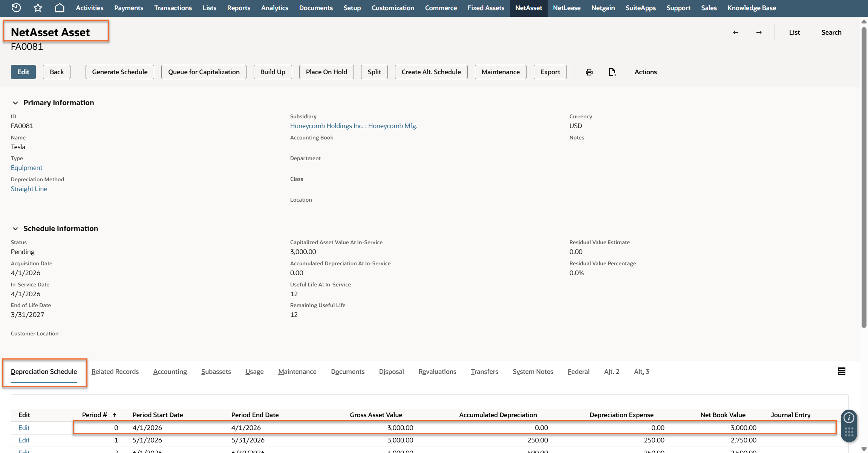The image size is (868, 453).
Task: Switch to the Related Records tab
Action: pyautogui.click(x=115, y=372)
